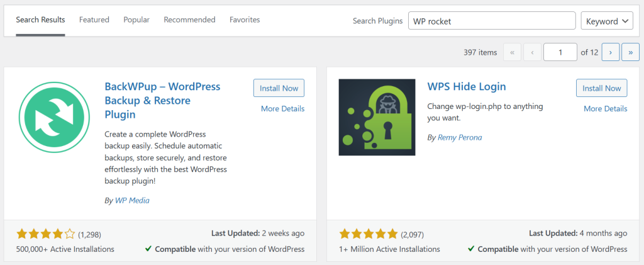This screenshot has height=265, width=644.
Task: Select the Recommended tab
Action: coord(189,20)
